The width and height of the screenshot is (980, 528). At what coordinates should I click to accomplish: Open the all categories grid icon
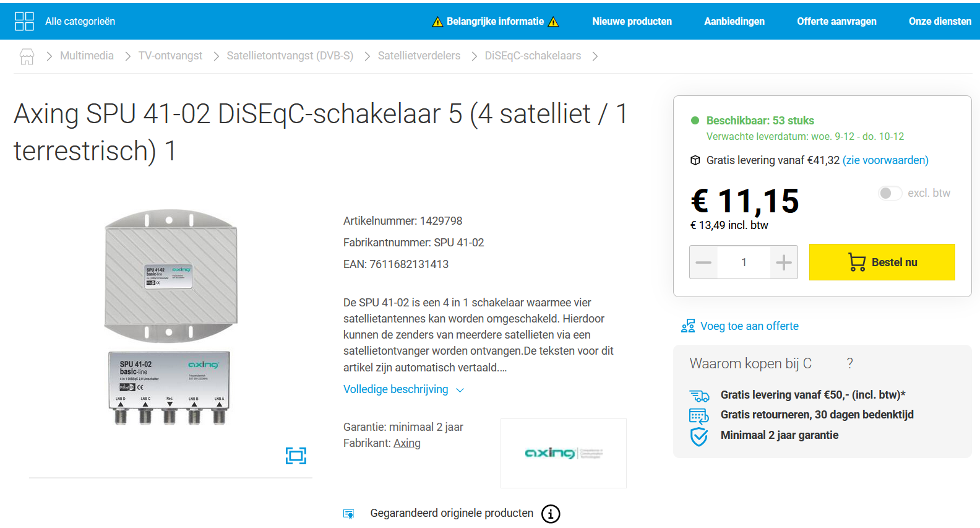(24, 21)
